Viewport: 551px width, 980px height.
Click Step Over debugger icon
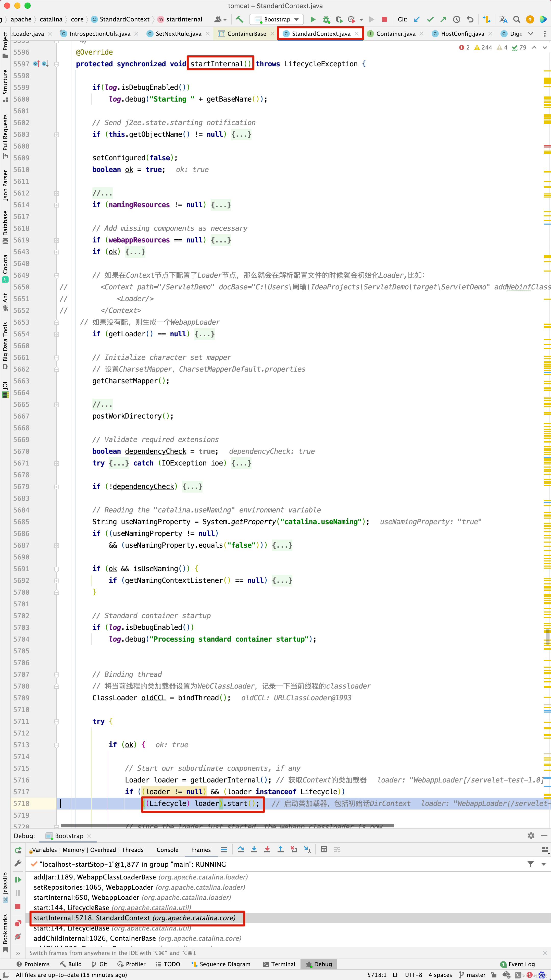pos(241,850)
